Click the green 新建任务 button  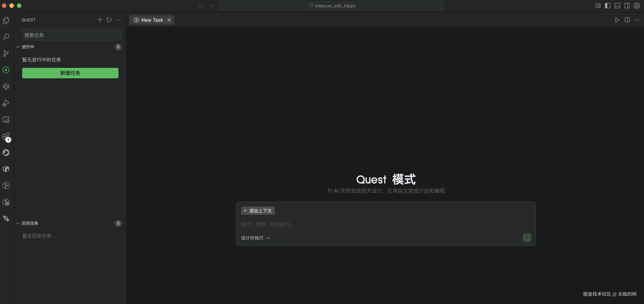70,73
